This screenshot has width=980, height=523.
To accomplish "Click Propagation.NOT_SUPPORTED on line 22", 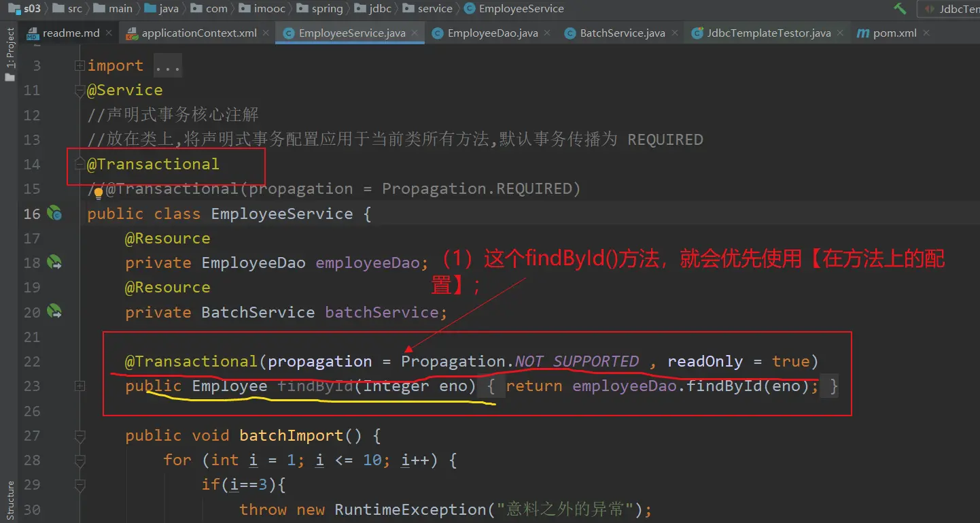I will click(x=520, y=361).
